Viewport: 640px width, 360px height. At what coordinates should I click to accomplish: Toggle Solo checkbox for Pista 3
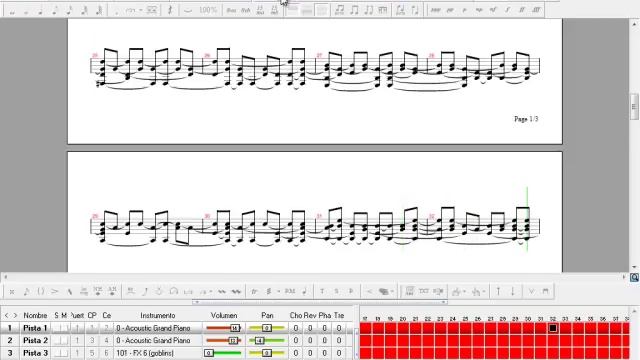click(57, 353)
